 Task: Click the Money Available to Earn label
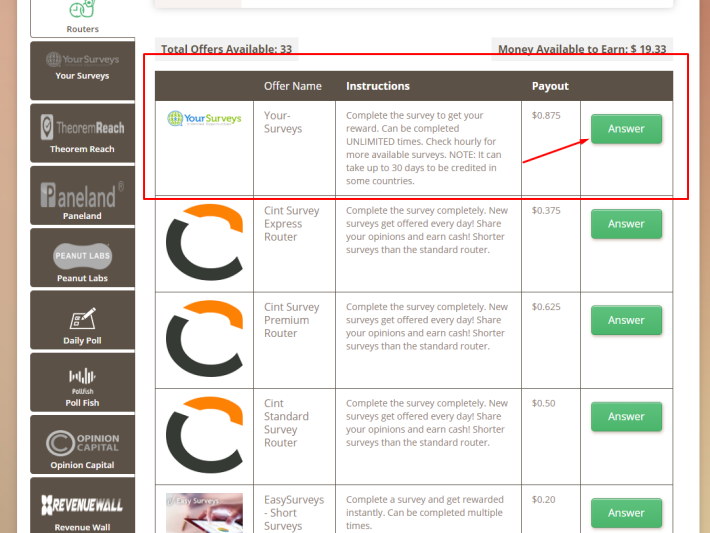582,49
